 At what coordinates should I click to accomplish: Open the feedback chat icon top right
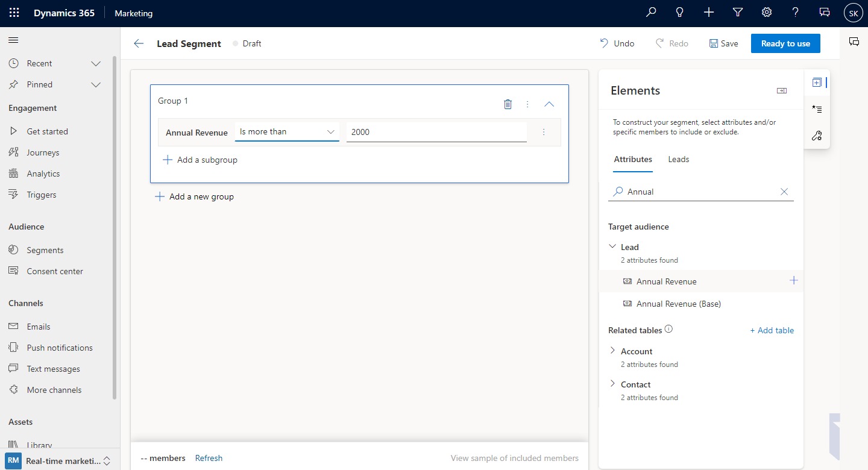[824, 12]
